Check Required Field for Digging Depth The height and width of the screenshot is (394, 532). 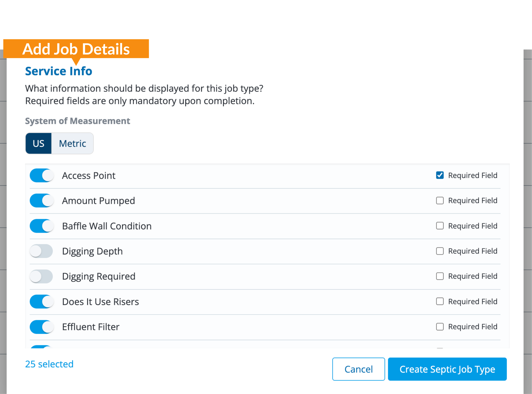440,251
